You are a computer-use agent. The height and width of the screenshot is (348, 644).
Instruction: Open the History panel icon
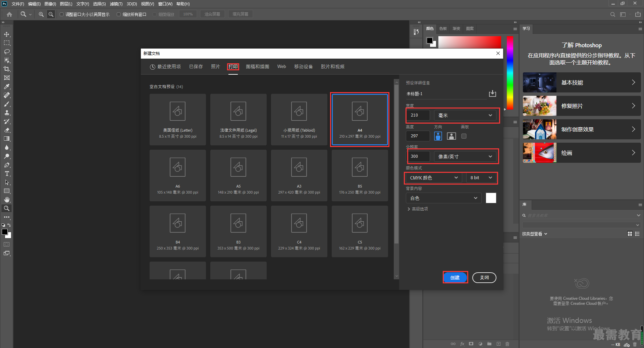[416, 32]
